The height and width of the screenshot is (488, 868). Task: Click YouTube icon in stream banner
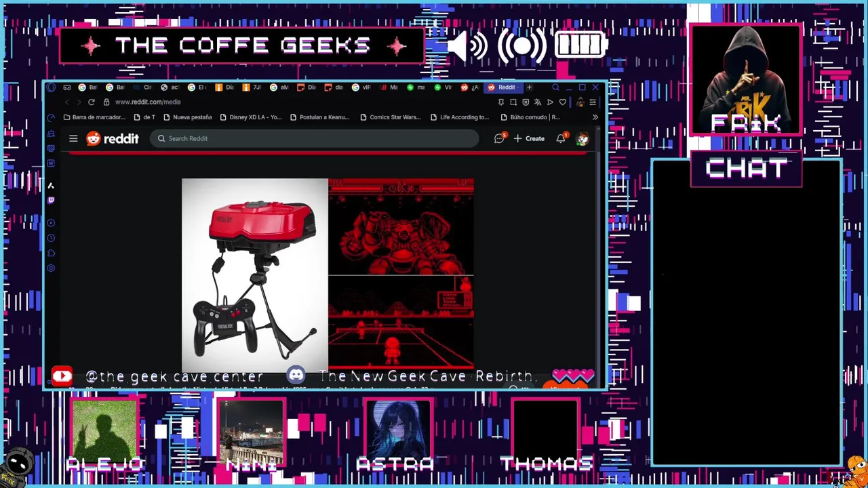pos(62,376)
